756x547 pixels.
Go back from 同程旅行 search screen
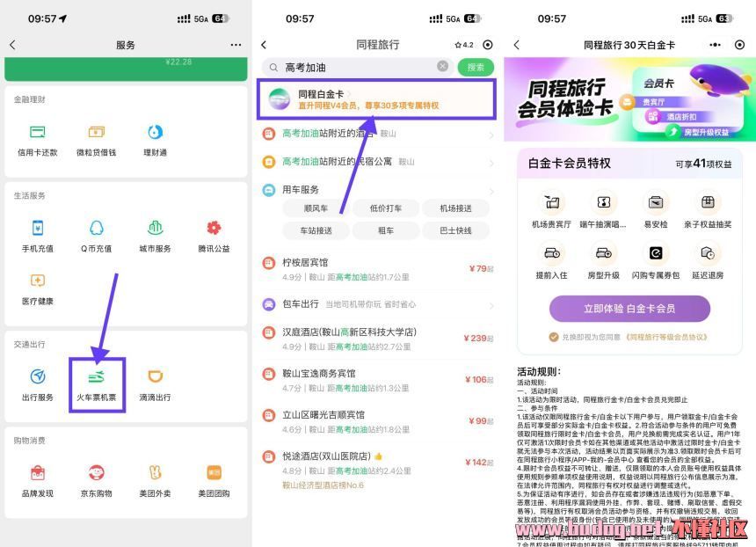[x=264, y=45]
